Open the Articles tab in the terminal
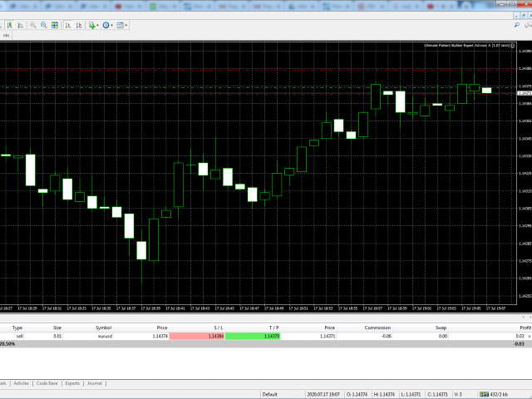Viewport: 532px width, 399px height. pyautogui.click(x=22, y=383)
